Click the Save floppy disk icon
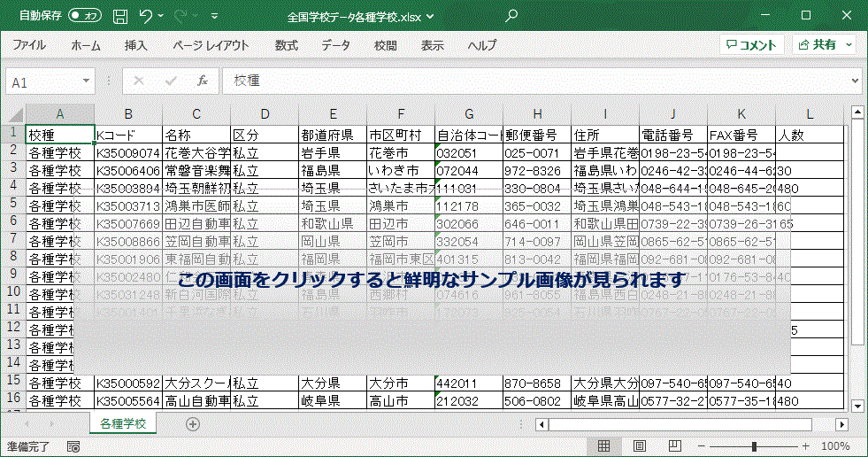Image resolution: width=868 pixels, height=457 pixels. (x=119, y=16)
